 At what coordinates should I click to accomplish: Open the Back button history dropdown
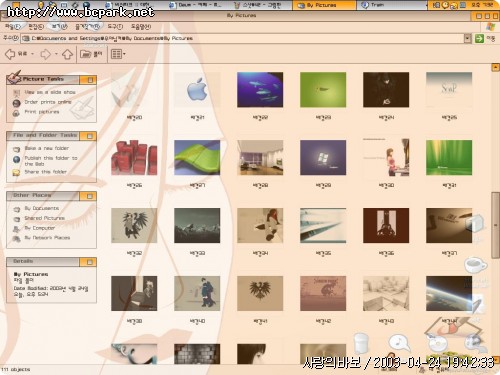pos(32,54)
